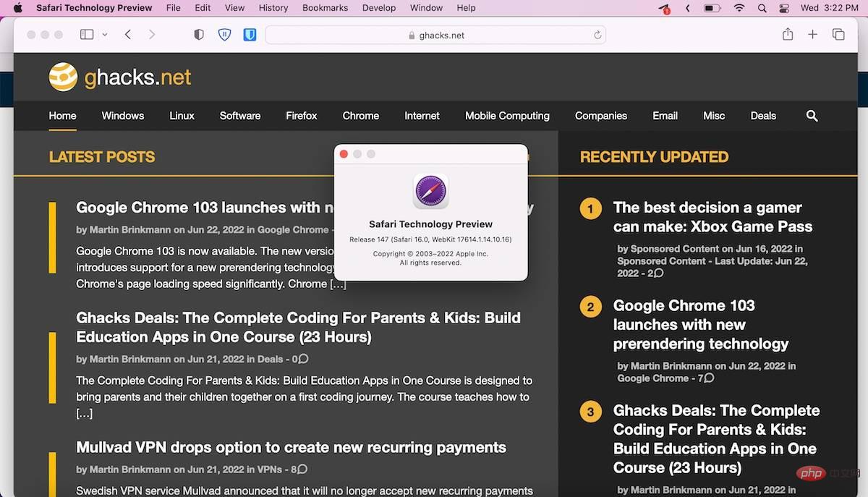Open the Wi-Fi status menu

[x=739, y=8]
